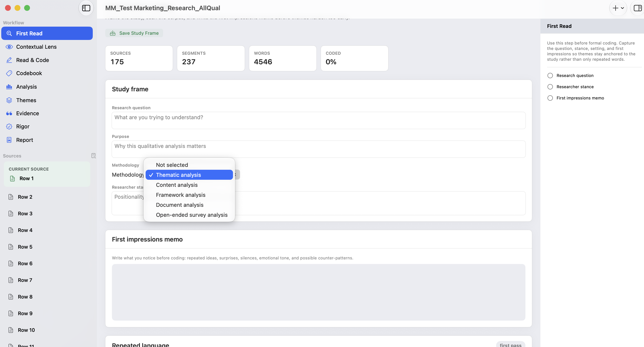644x347 pixels.
Task: Click the Rigor checkmark seal icon
Action: click(9, 126)
